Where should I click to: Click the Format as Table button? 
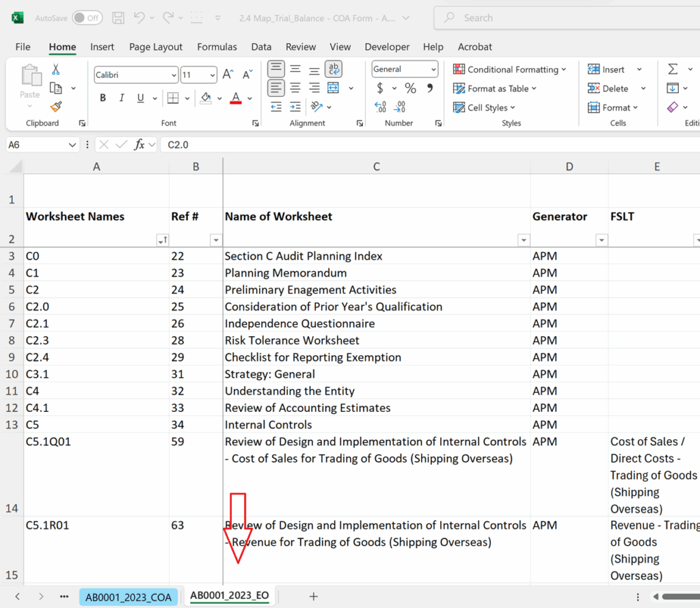click(495, 88)
